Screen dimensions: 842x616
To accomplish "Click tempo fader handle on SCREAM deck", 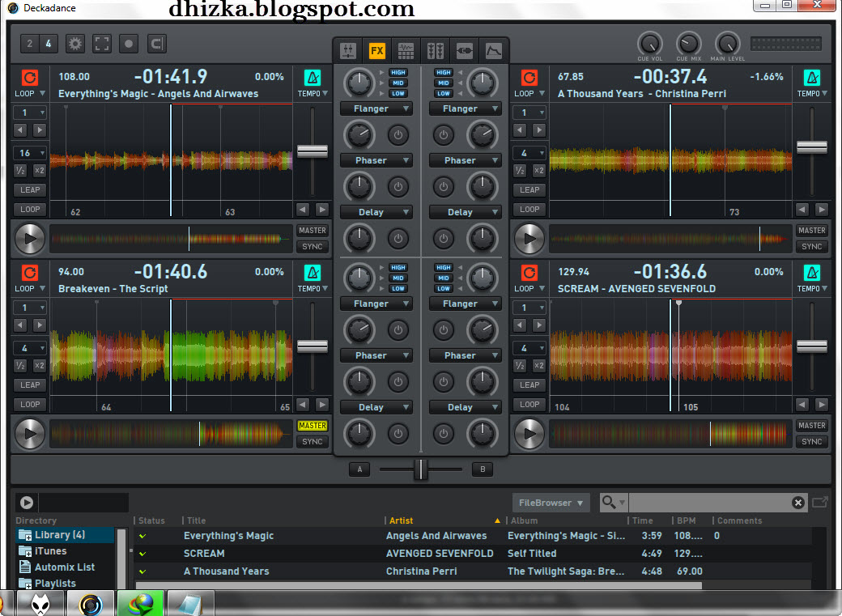I will tap(811, 346).
